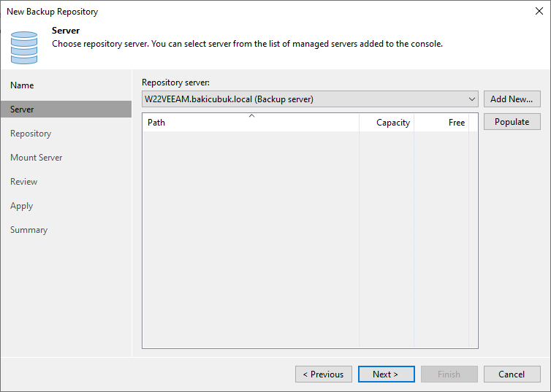Screen dimensions: 551x392
Task: Open the Summary step in sidebar
Action: tap(28, 230)
